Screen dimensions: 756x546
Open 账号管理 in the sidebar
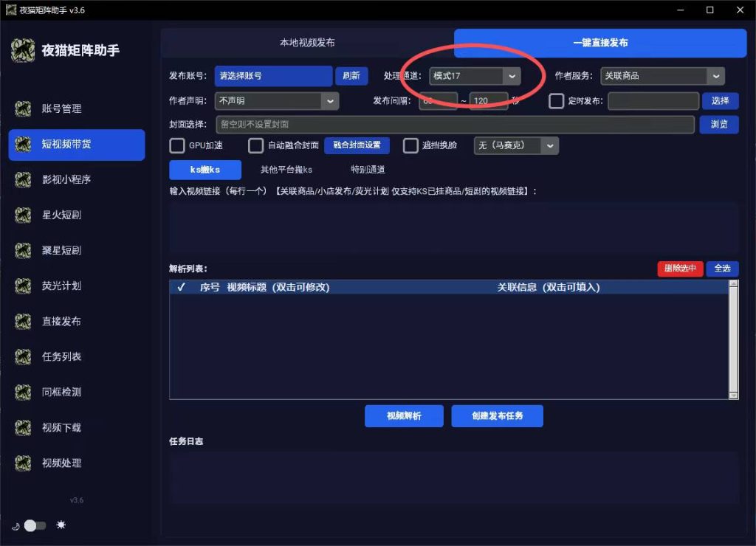77,108
